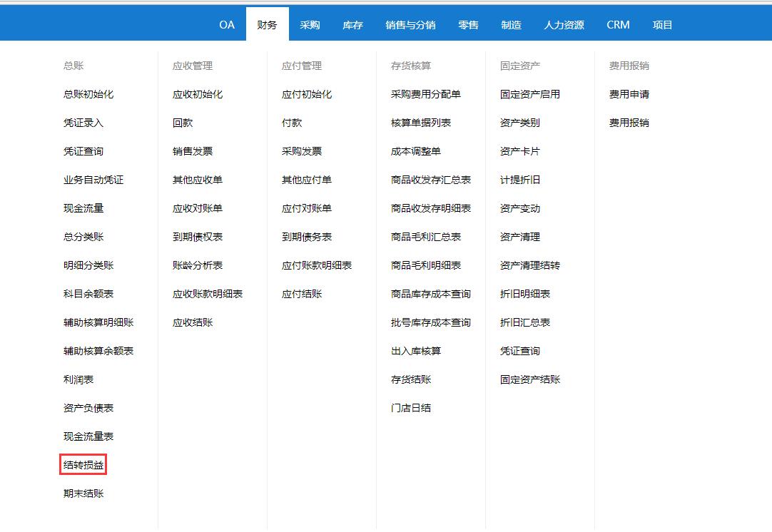Screen dimensions: 772x532
Task: Open the 项目 tab
Action: tap(662, 25)
